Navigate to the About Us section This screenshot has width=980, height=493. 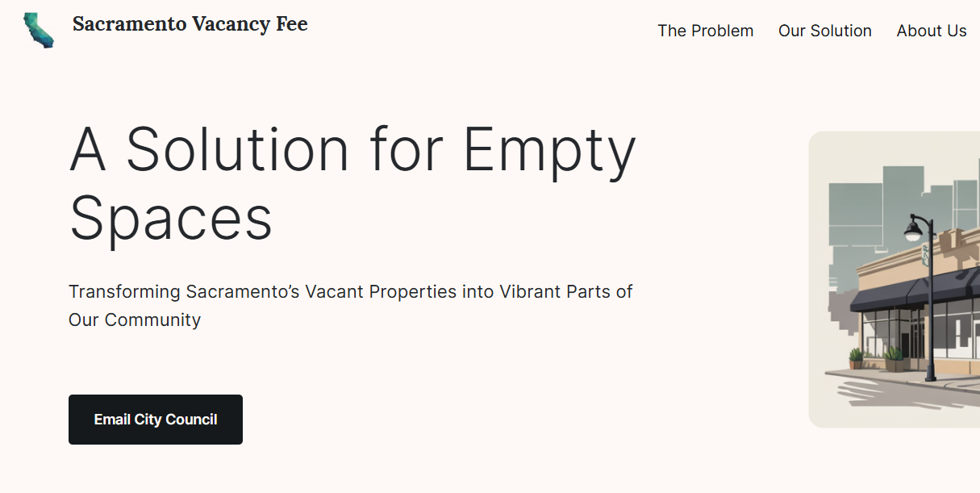pos(931,31)
